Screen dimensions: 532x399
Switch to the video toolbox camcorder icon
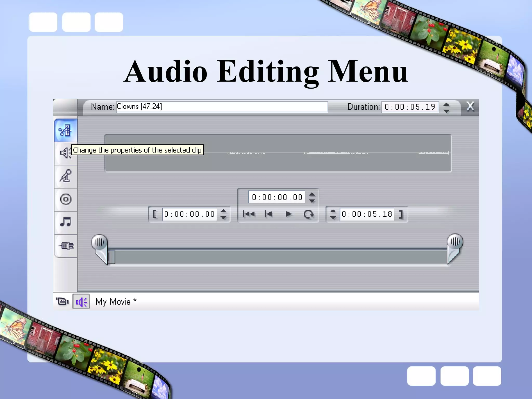(62, 301)
